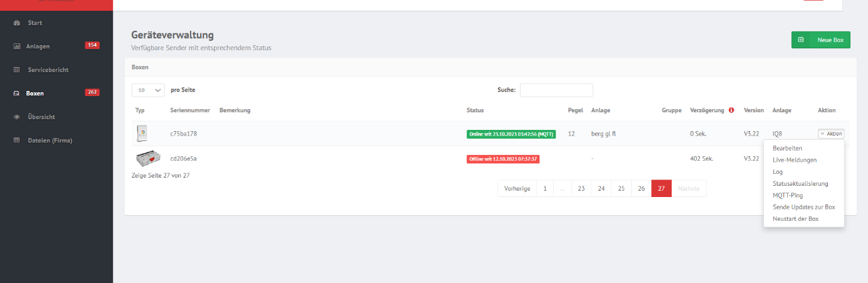Screen dimensions: 868x283
Task: Click the device image for box c75ba178
Action: tap(142, 134)
